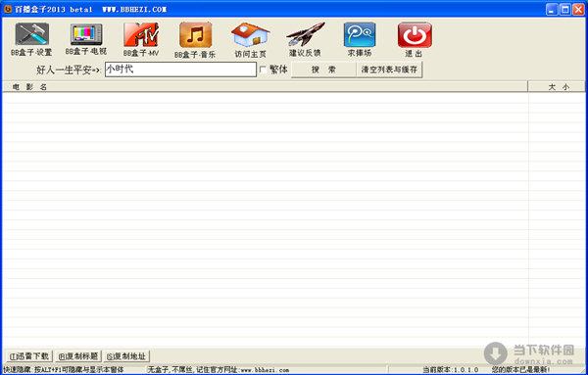Open 建议反馈 rocket icon
The height and width of the screenshot is (375, 588).
pyautogui.click(x=305, y=34)
